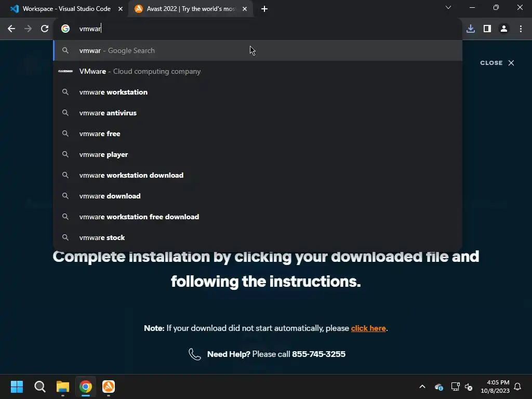
Task: Open the Chrome profile icon
Action: pyautogui.click(x=504, y=29)
